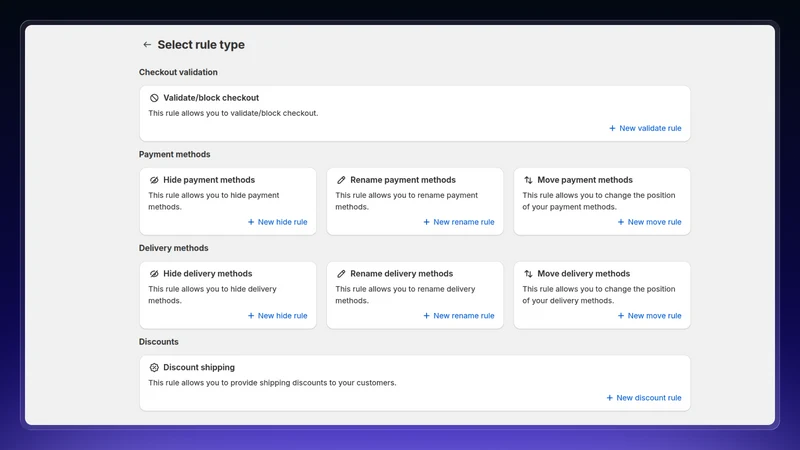Click the Hide payment methods eye icon
Viewport: 800px width, 450px height.
point(154,180)
